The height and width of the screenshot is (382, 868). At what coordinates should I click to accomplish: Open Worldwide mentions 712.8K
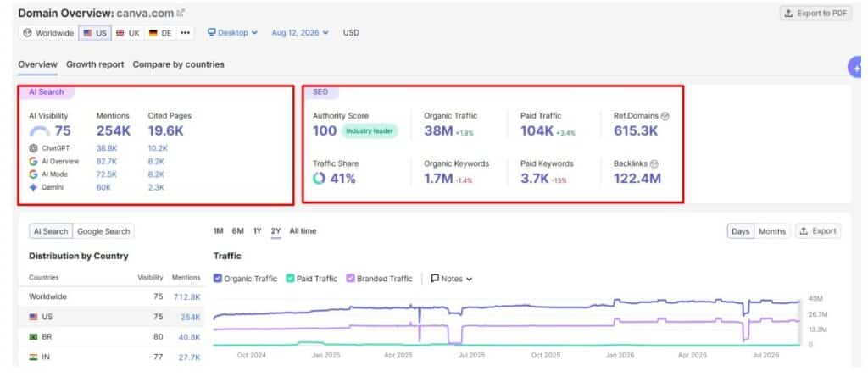pos(186,296)
